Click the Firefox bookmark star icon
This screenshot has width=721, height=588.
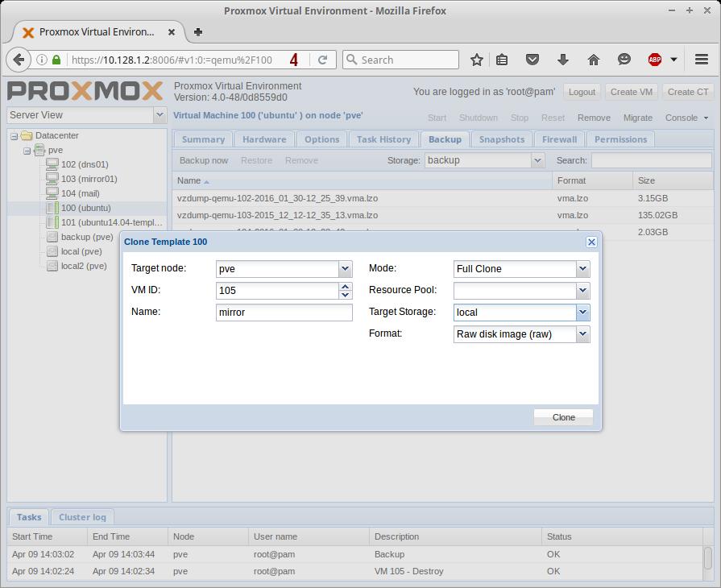(x=477, y=60)
